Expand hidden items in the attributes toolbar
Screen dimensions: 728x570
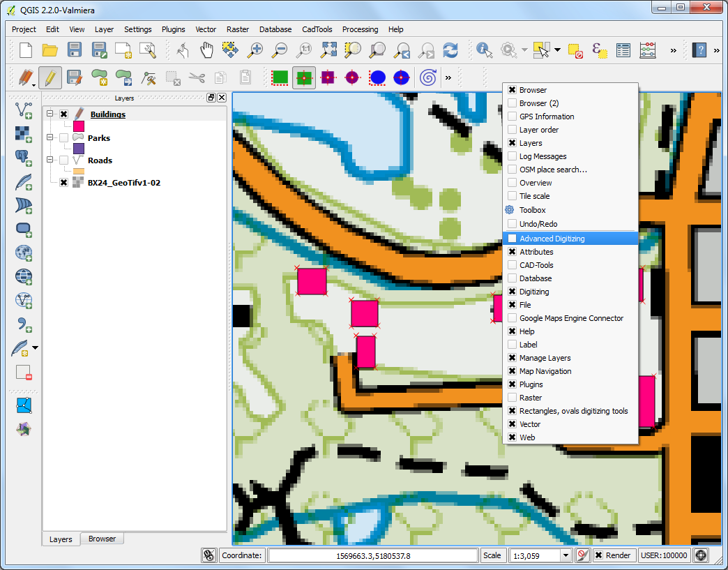click(673, 50)
